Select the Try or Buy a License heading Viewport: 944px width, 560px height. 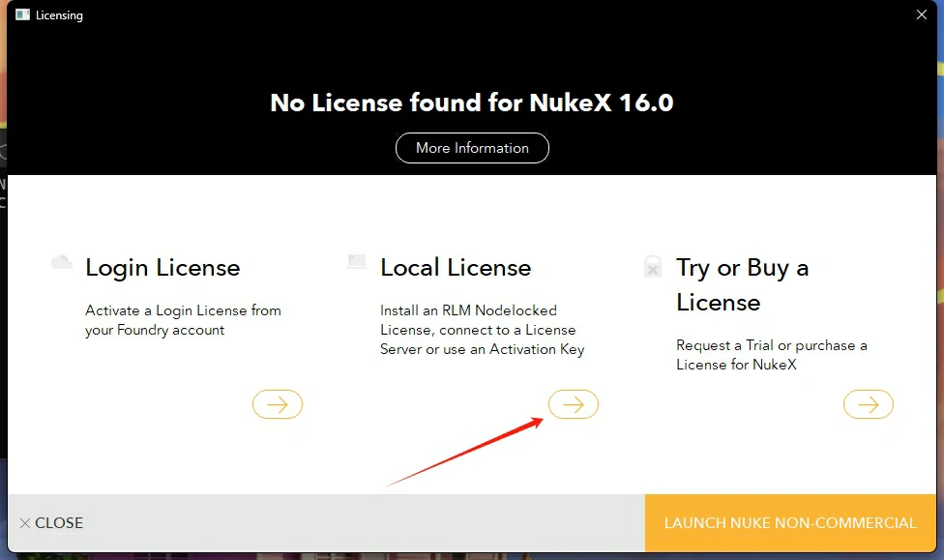tap(742, 285)
